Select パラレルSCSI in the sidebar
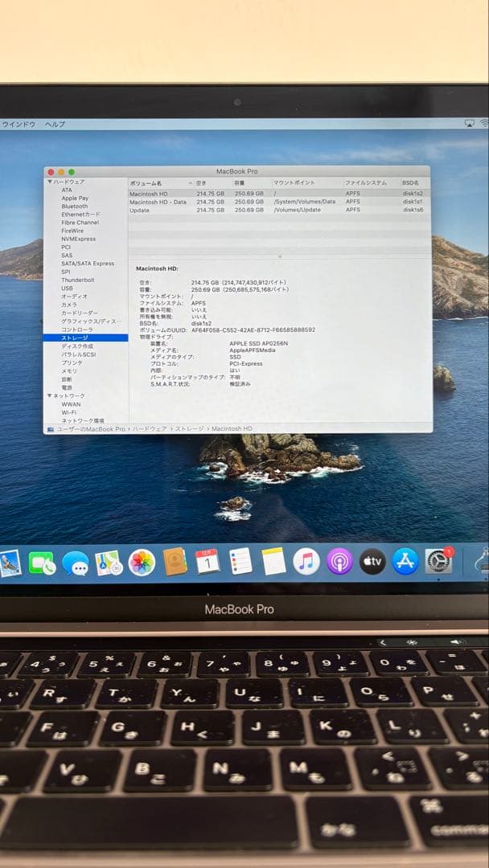 click(78, 354)
